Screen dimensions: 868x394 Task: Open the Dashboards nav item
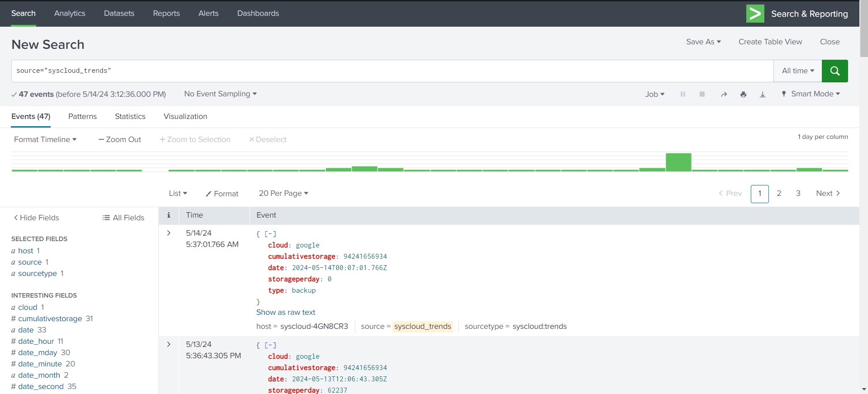point(258,13)
